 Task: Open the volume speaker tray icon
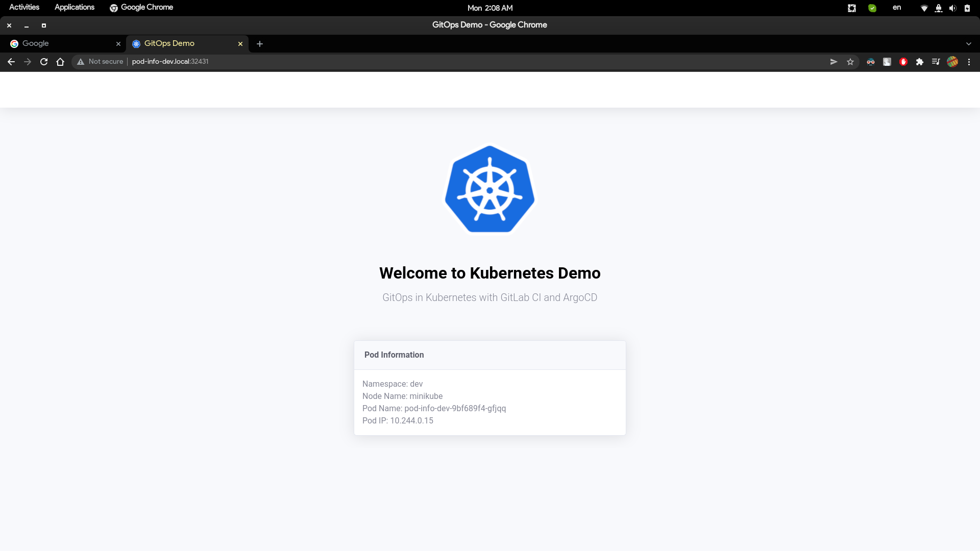(953, 8)
